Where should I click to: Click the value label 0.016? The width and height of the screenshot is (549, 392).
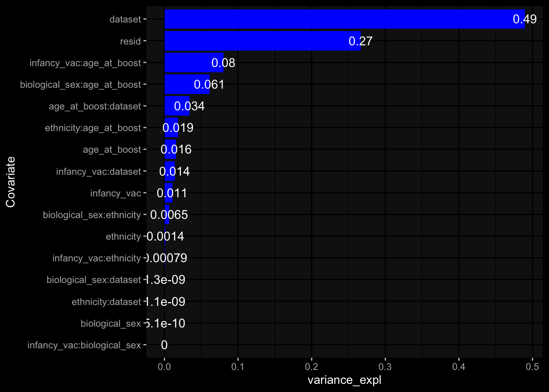(x=176, y=149)
